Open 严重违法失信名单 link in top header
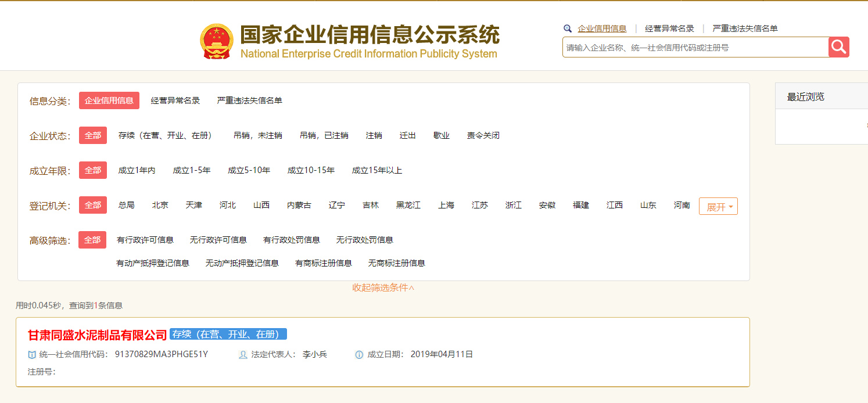 745,28
